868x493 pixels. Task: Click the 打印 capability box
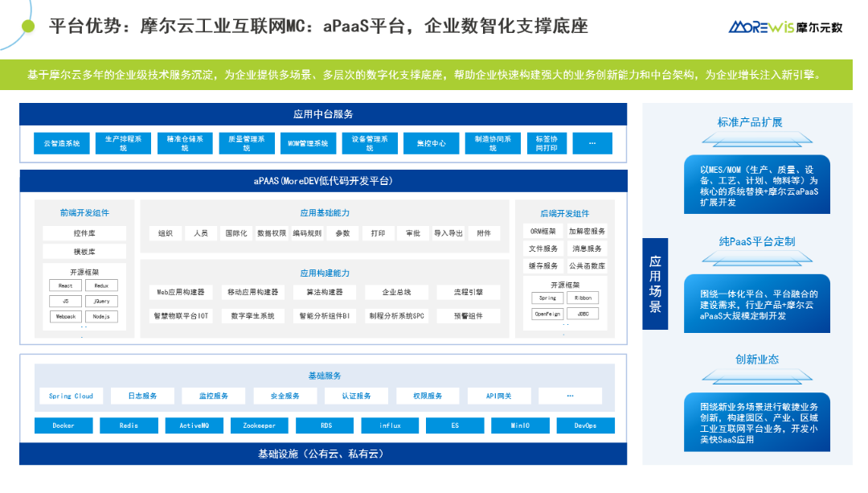378,233
